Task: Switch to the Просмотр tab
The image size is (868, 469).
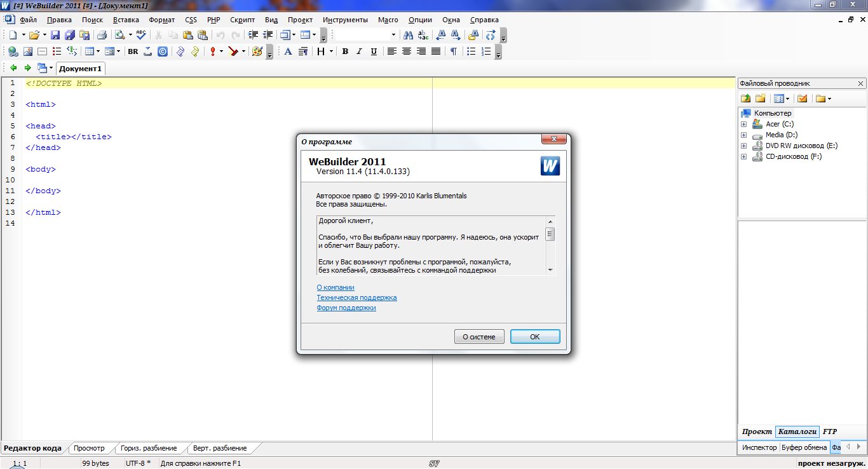Action: tap(89, 448)
